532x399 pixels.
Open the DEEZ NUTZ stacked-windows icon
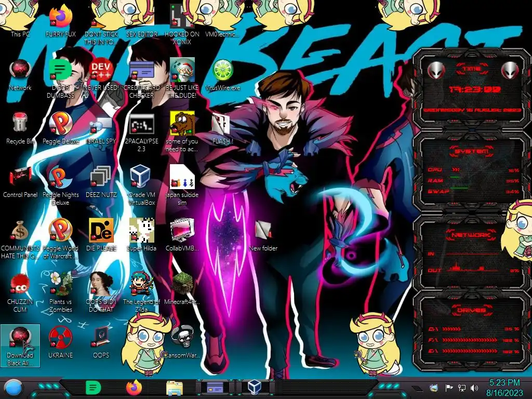pyautogui.click(x=101, y=182)
